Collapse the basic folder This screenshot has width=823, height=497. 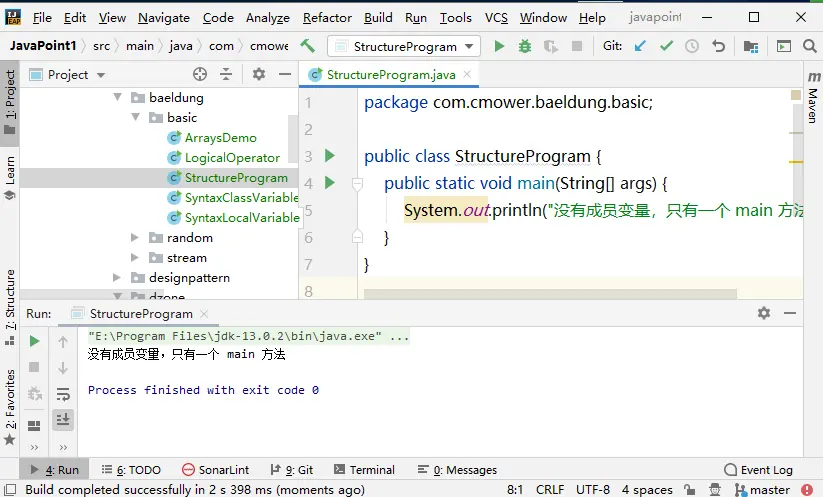pyautogui.click(x=136, y=117)
